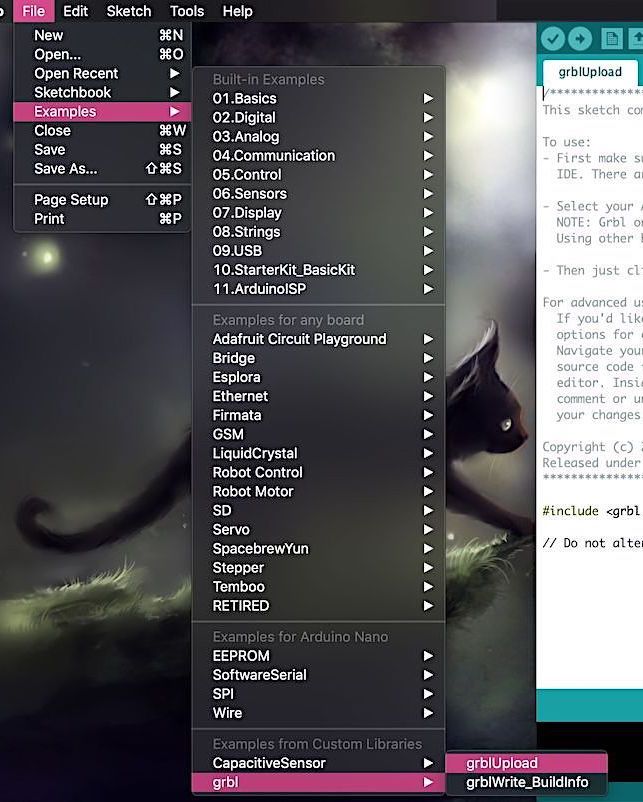Viewport: 643px width, 802px height.
Task: Select the highlighted Examples entry
Action: click(x=102, y=112)
